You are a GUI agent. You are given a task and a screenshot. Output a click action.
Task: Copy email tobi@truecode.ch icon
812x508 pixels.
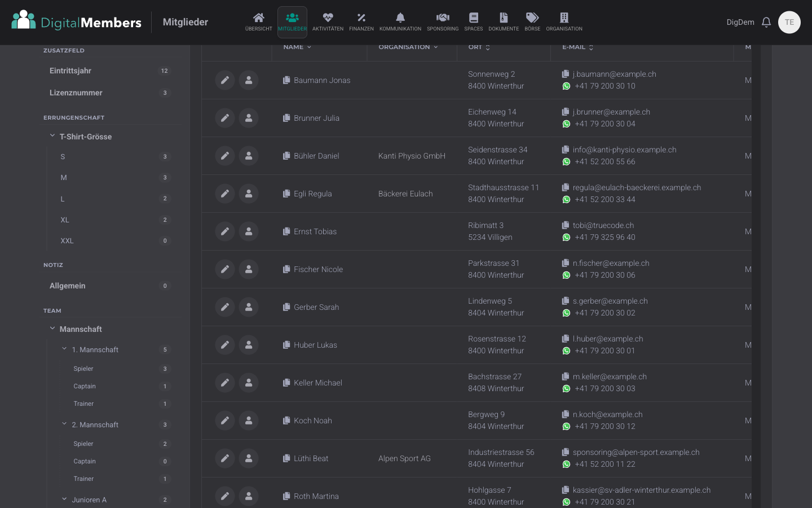(566, 225)
